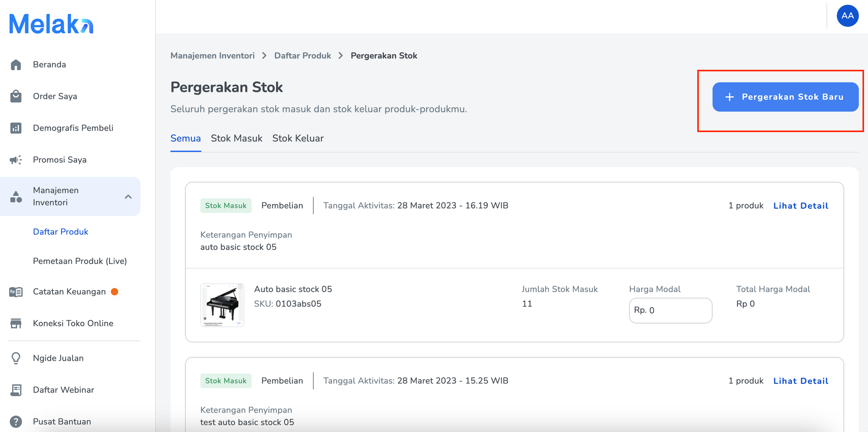
Task: Click the Pembelian label on the 15.25 WIB entry
Action: click(282, 381)
